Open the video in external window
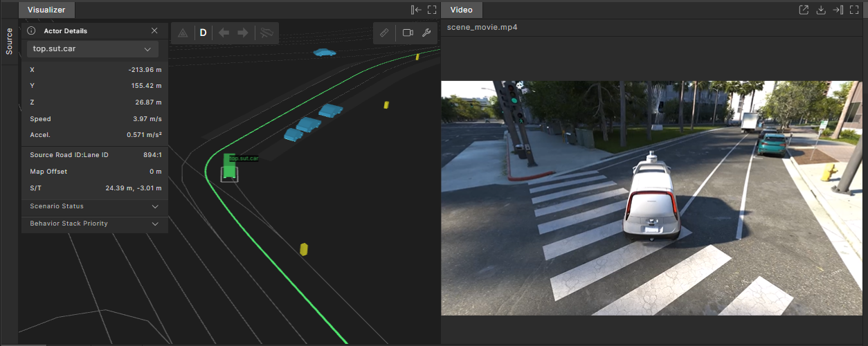This screenshot has height=346, width=868. pos(804,10)
